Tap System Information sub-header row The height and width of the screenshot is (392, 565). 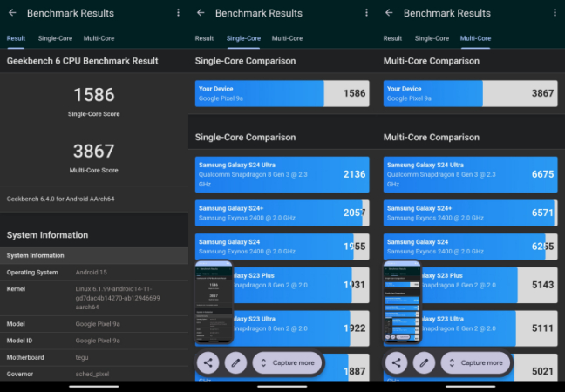[94, 255]
